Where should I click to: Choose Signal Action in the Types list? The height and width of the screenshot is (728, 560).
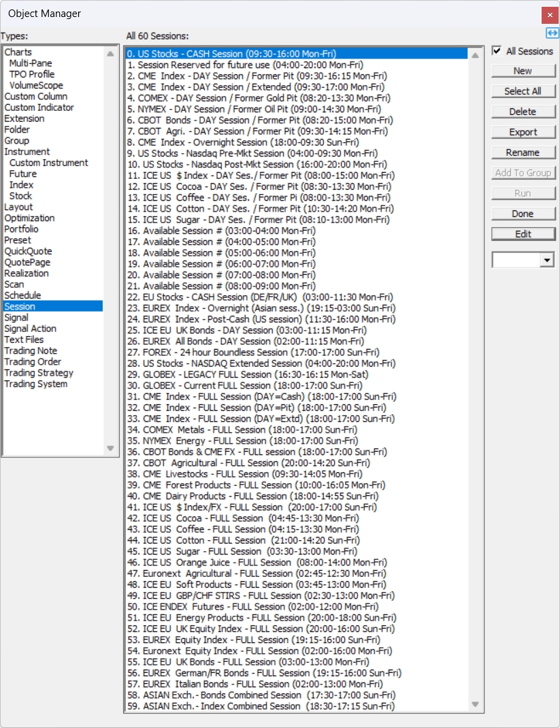[31, 329]
